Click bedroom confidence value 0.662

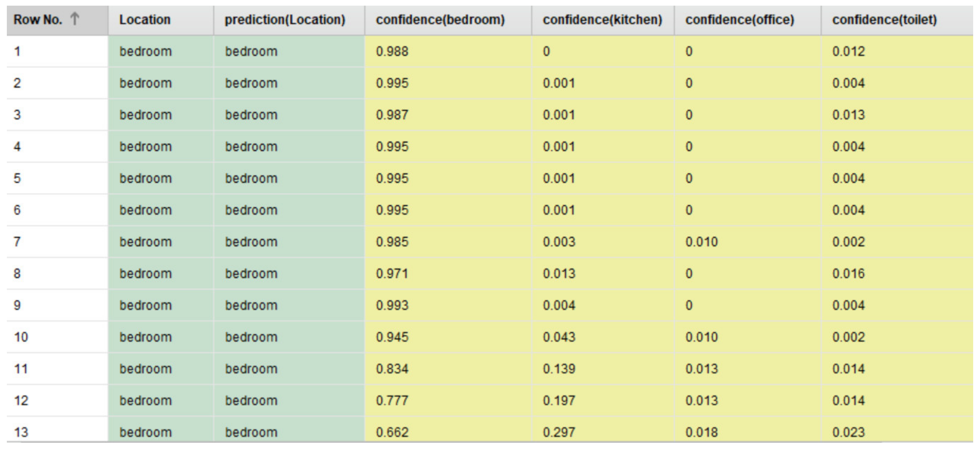coord(392,432)
